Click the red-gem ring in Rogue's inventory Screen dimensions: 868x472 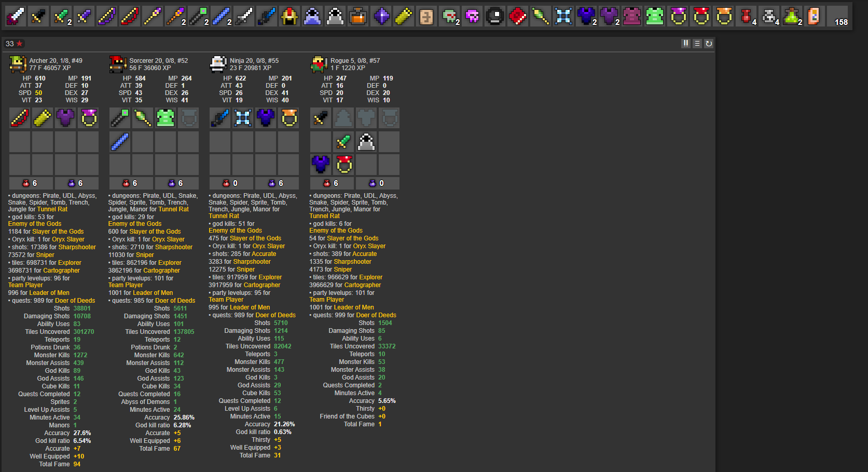pos(343,165)
